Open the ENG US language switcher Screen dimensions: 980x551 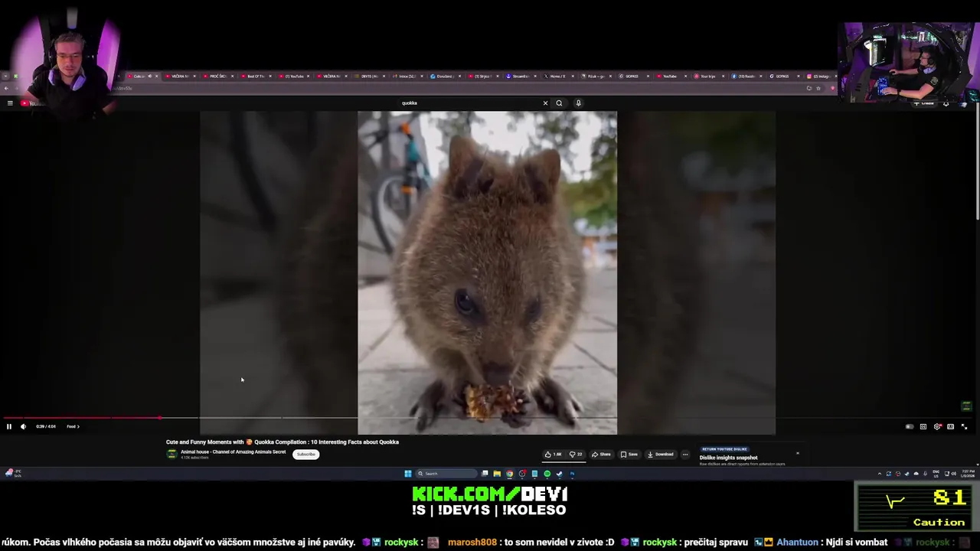pos(936,474)
